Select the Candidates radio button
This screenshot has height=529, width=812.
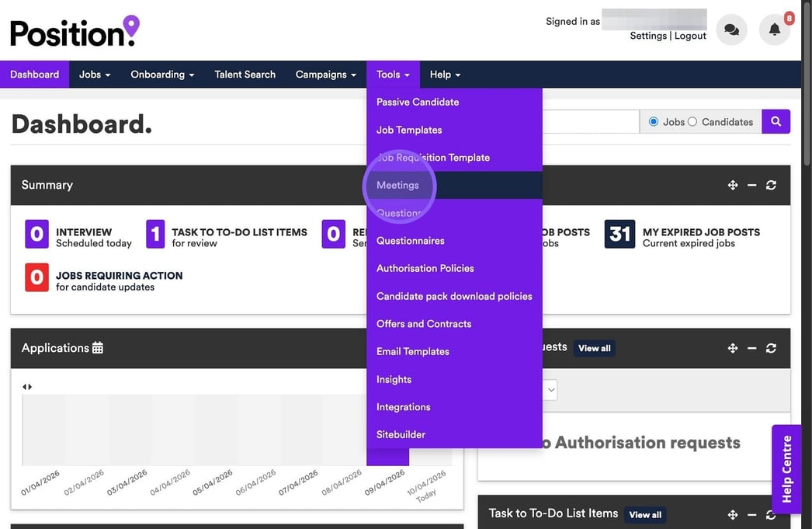[692, 122]
